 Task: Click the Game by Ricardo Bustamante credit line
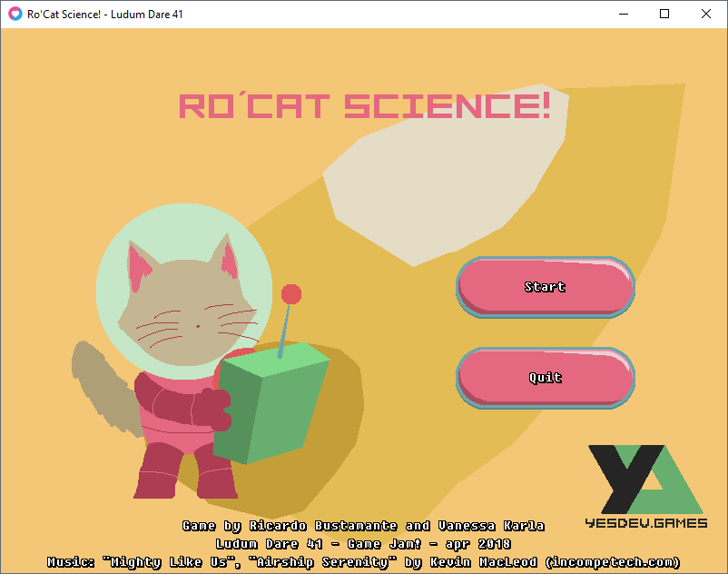click(363, 526)
